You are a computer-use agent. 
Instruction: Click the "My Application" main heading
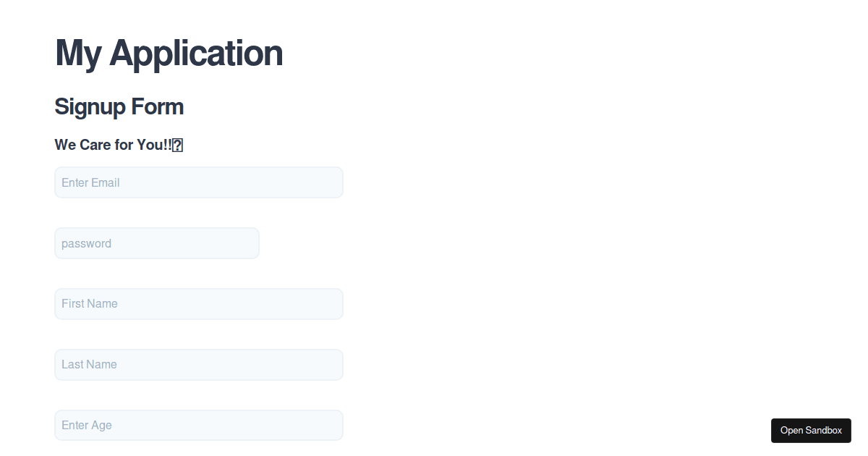pos(169,53)
